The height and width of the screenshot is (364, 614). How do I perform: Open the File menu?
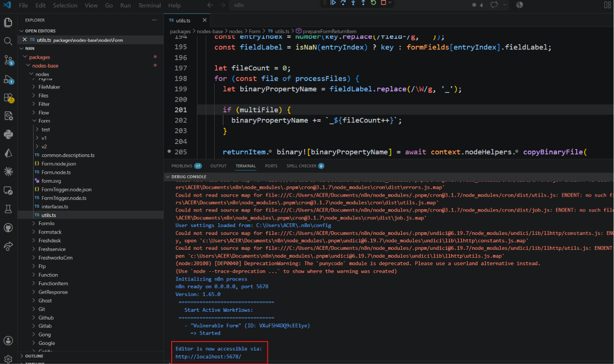pos(23,5)
